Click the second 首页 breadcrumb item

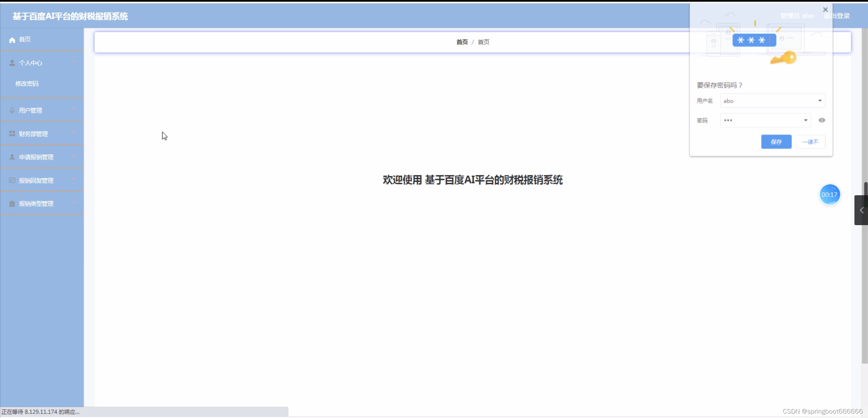pyautogui.click(x=484, y=42)
